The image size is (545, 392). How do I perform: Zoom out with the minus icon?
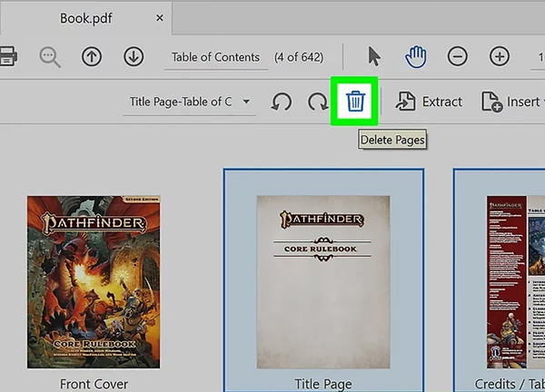[x=458, y=56]
